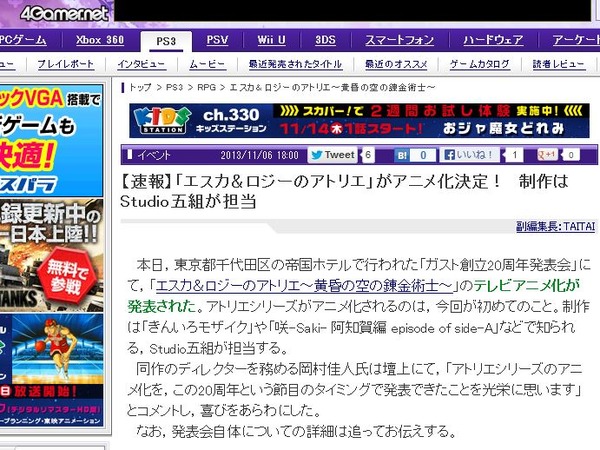Open the Kids Station ch.330 banner ad
This screenshot has width=600, height=450.
(x=359, y=121)
